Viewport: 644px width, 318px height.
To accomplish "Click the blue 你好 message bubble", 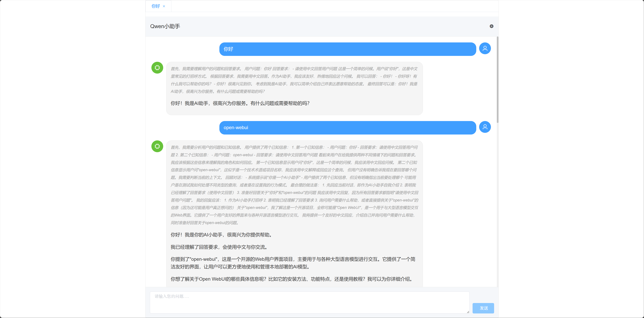I will [x=348, y=49].
